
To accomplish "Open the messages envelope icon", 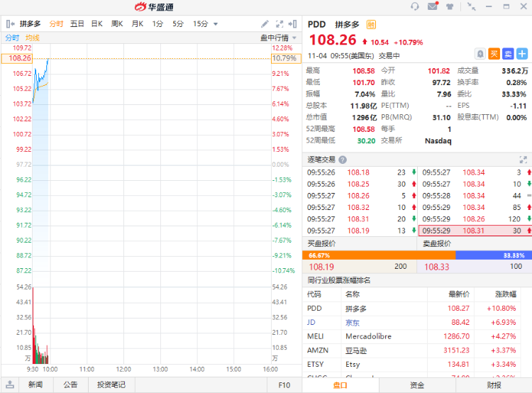I will (433, 6).
